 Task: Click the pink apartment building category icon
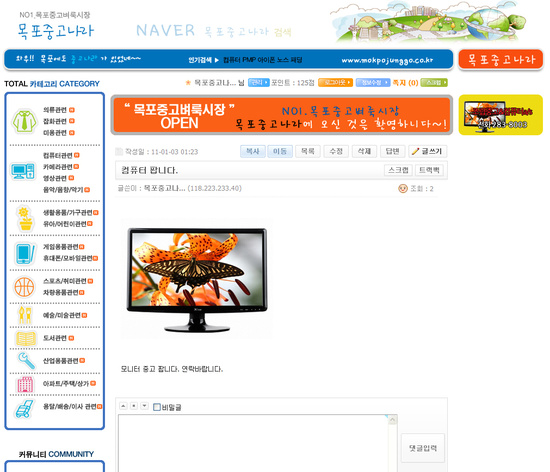25,384
